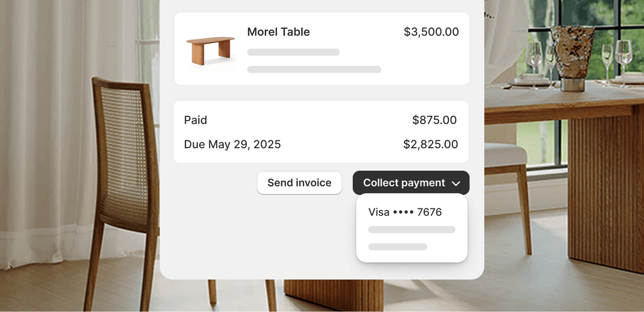The width and height of the screenshot is (644, 312).
Task: Click the Morel Table product title
Action: tap(278, 32)
